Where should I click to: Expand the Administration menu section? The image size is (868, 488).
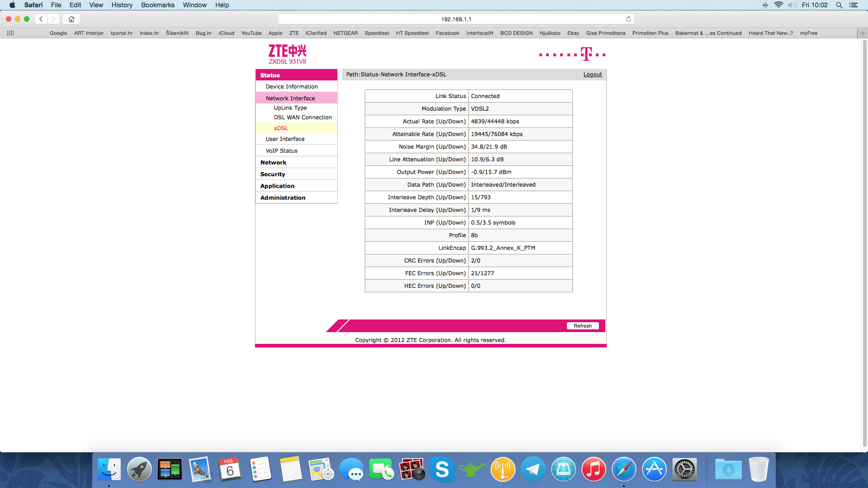[283, 197]
